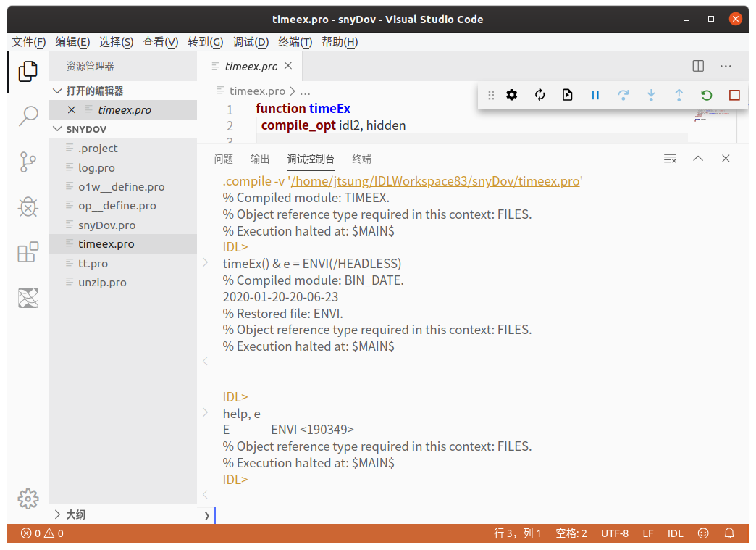756x550 pixels.
Task: Grab the debug toolbar drag handle
Action: click(x=491, y=95)
